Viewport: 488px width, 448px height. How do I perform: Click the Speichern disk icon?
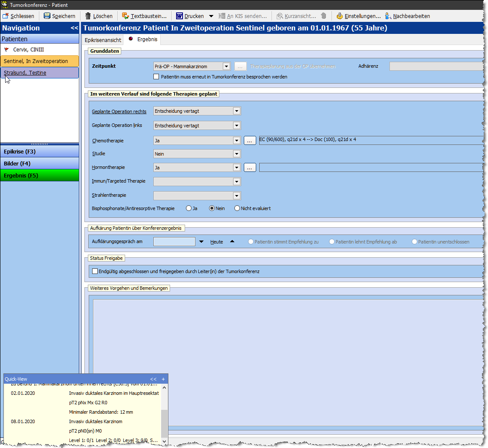pos(47,16)
